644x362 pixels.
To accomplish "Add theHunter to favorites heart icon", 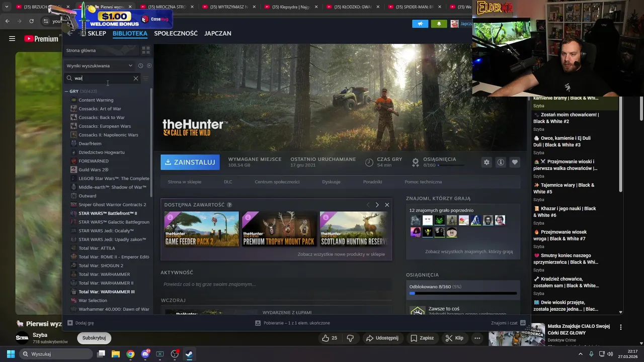I will [x=514, y=162].
